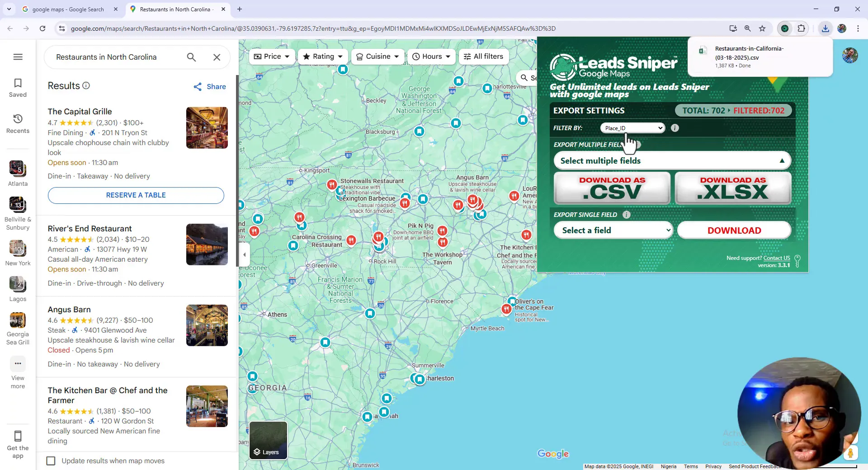Open the Select a field dropdown
The width and height of the screenshot is (868, 470).
click(613, 230)
